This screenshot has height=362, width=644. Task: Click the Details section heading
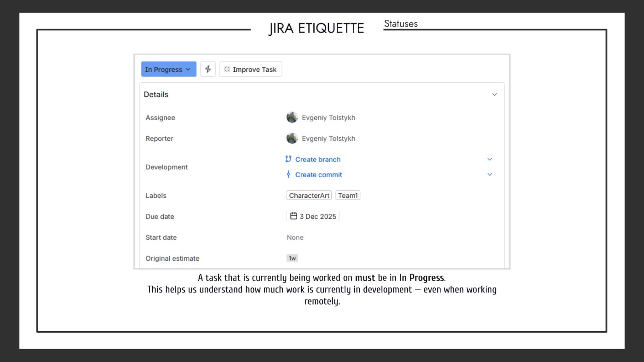click(x=156, y=95)
